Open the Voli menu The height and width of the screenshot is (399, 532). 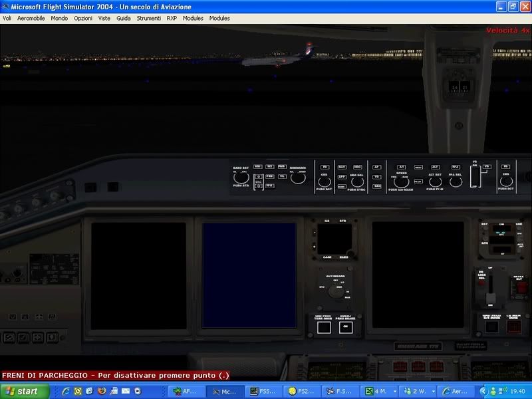pyautogui.click(x=7, y=19)
